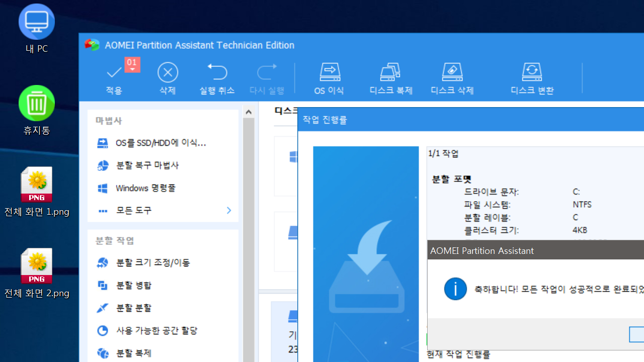
Task: Click the Windows logo command-line icon
Action: tap(103, 188)
